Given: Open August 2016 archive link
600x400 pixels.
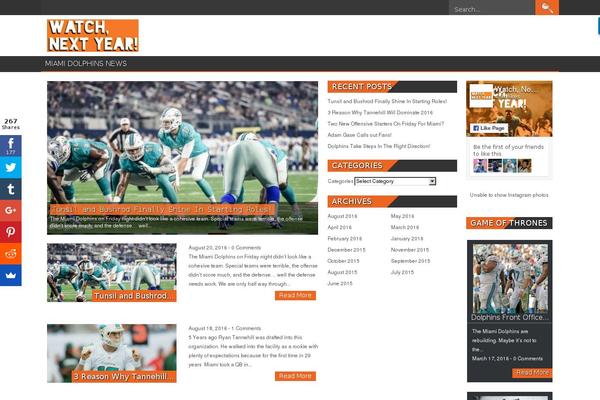Looking at the screenshot, I should (342, 216).
